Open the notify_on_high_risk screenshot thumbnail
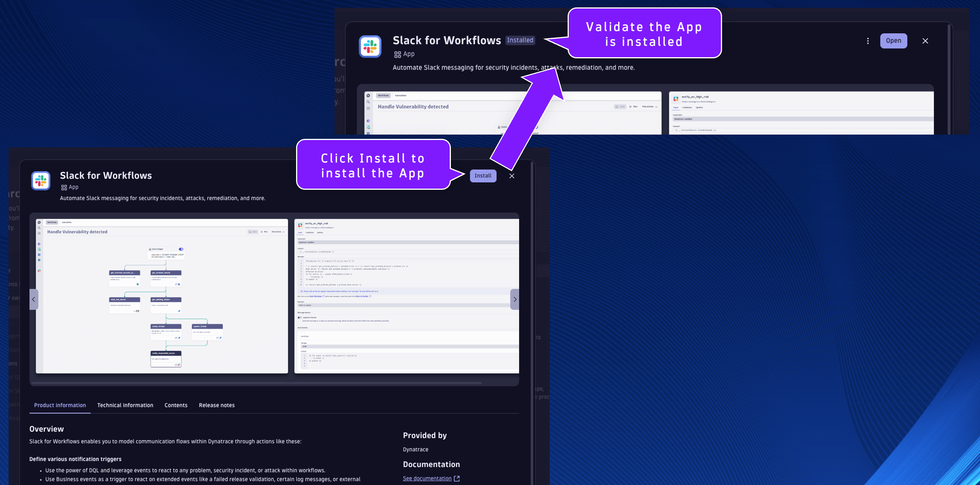The width and height of the screenshot is (980, 485). tap(407, 296)
